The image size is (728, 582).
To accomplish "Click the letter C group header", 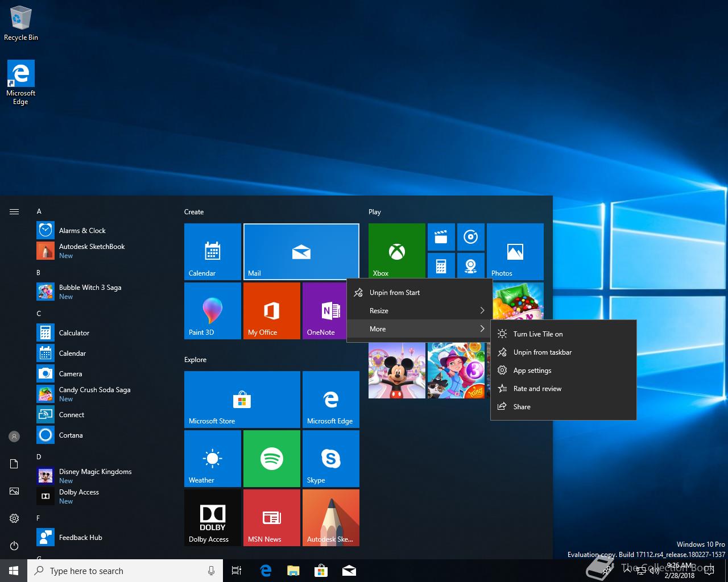I will point(39,314).
